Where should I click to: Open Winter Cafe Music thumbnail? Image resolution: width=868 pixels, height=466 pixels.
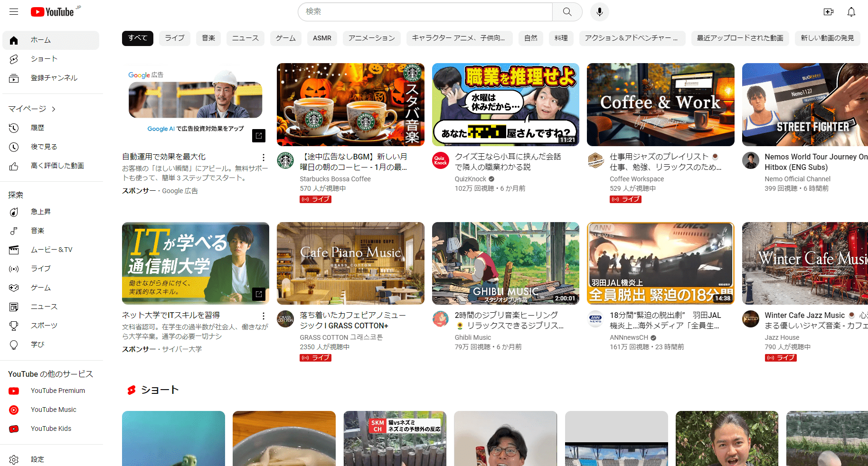pos(805,263)
